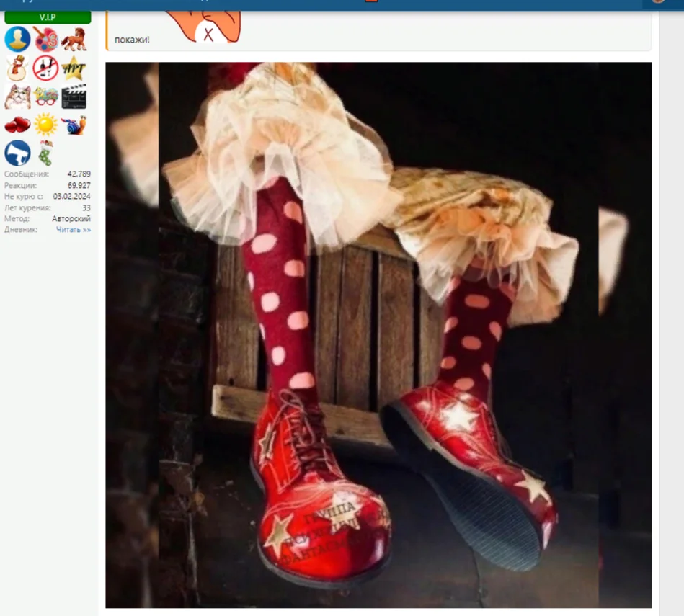The image size is (684, 616).
Task: Click the blue user silhouette badge
Action: coord(17,39)
